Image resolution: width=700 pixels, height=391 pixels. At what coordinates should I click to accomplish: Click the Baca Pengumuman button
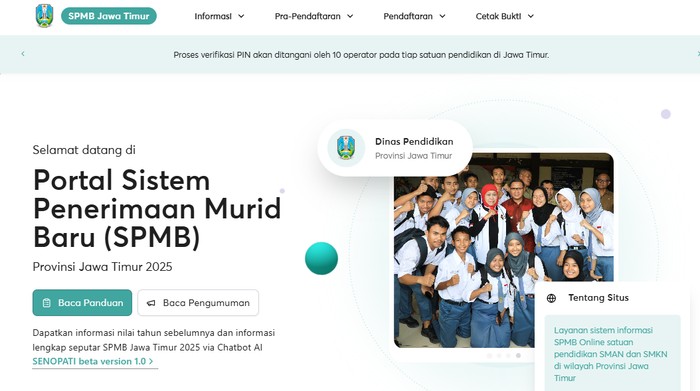pyautogui.click(x=198, y=303)
